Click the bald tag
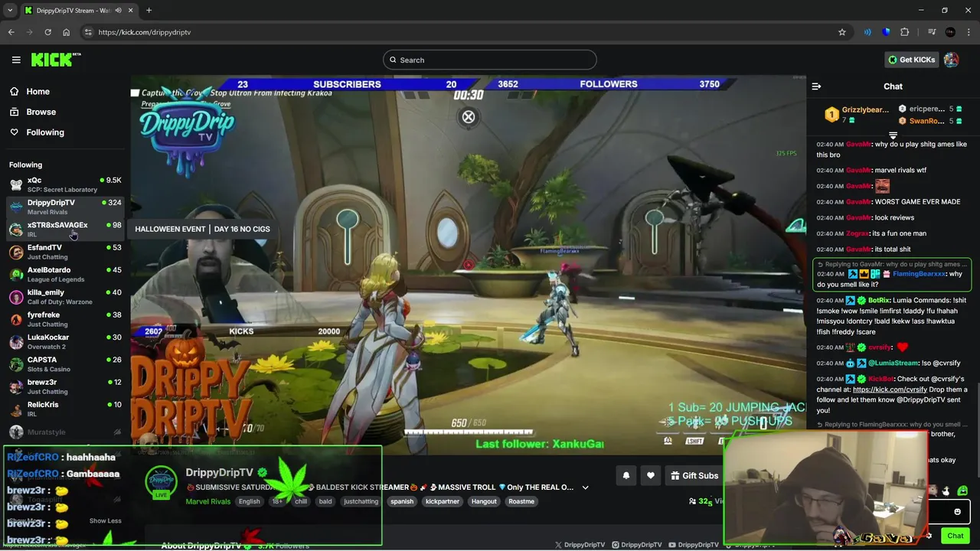The width and height of the screenshot is (980, 551). (325, 501)
